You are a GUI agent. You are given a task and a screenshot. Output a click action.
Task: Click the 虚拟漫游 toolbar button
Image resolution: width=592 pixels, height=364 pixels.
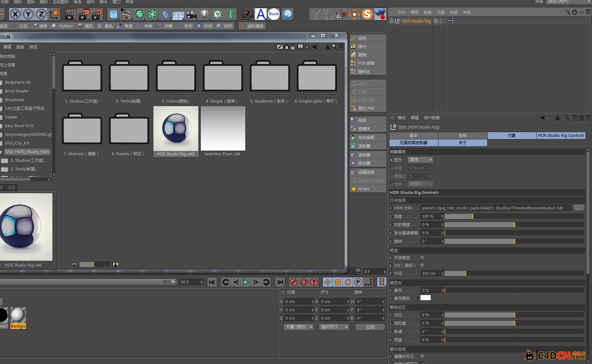(x=252, y=26)
